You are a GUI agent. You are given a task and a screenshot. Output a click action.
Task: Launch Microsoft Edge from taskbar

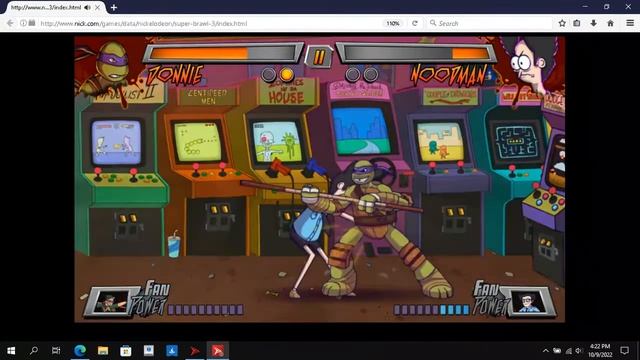click(80, 350)
